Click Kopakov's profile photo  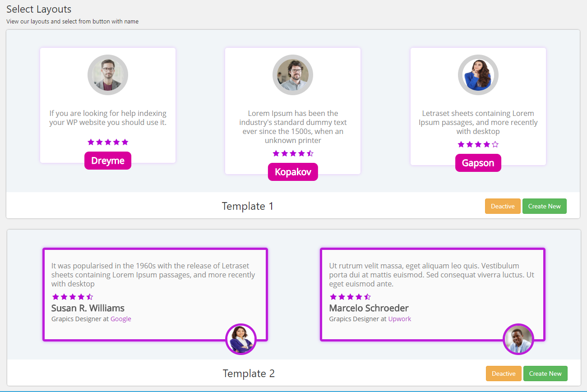[293, 75]
